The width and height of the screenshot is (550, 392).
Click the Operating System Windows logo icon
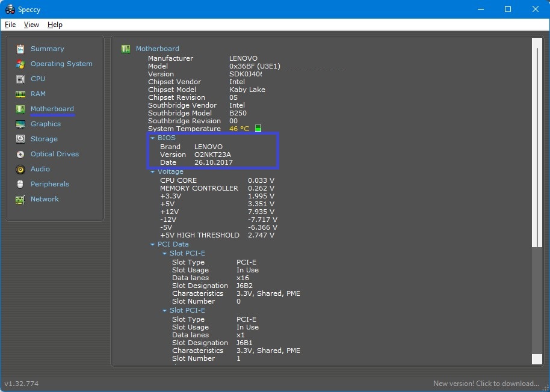coord(20,64)
